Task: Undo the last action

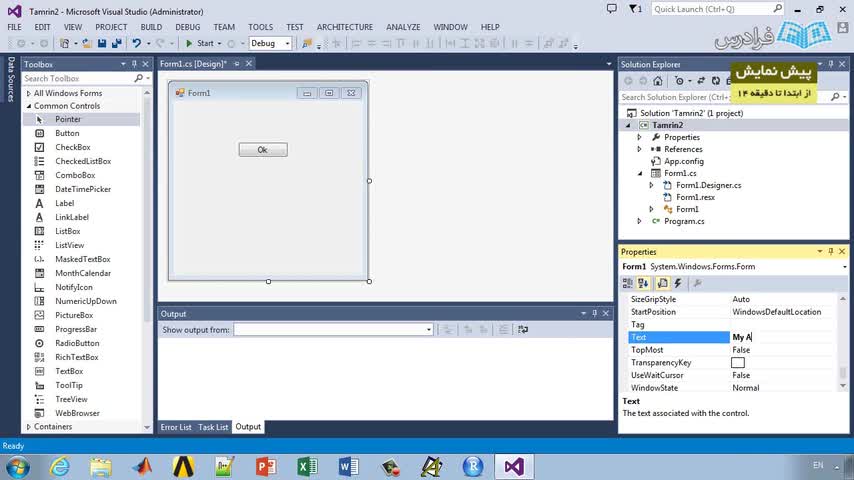Action: pyautogui.click(x=137, y=43)
